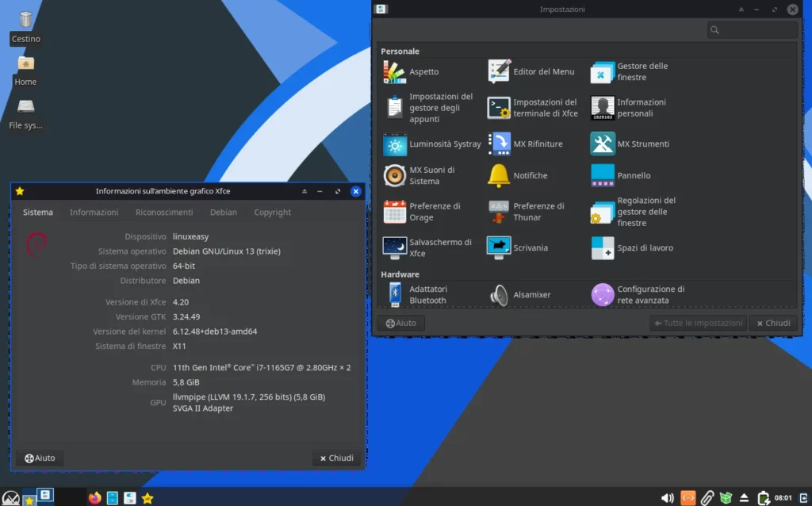Switch to the Debian tab
This screenshot has height=506, width=812.
(223, 212)
